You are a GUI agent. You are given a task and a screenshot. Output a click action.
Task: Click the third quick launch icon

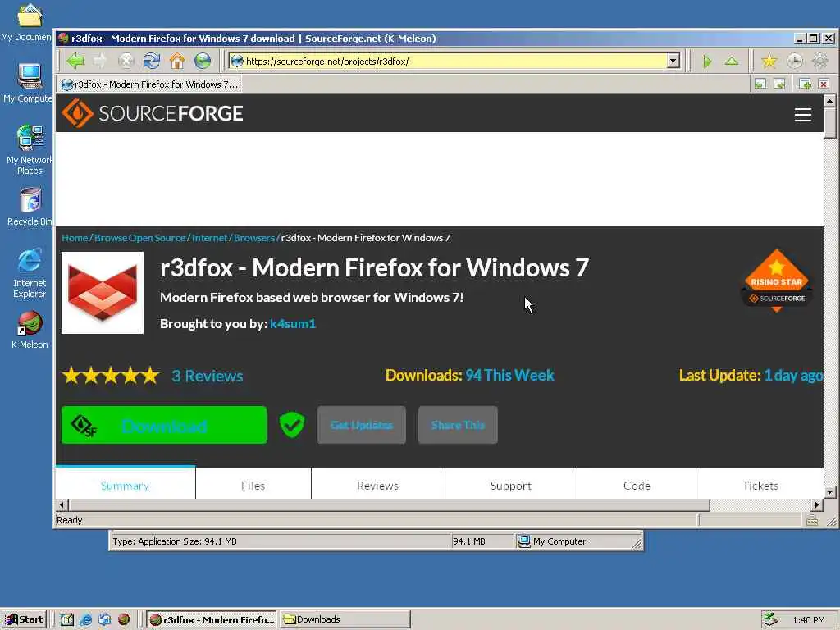click(x=104, y=619)
